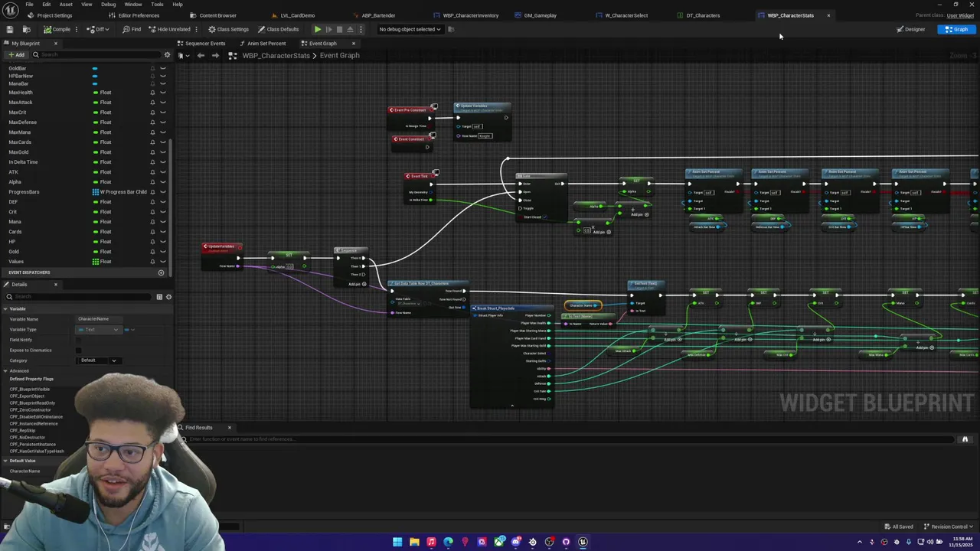Viewport: 980px width, 551px height.
Task: Open Editor Preferences
Action: click(x=134, y=15)
